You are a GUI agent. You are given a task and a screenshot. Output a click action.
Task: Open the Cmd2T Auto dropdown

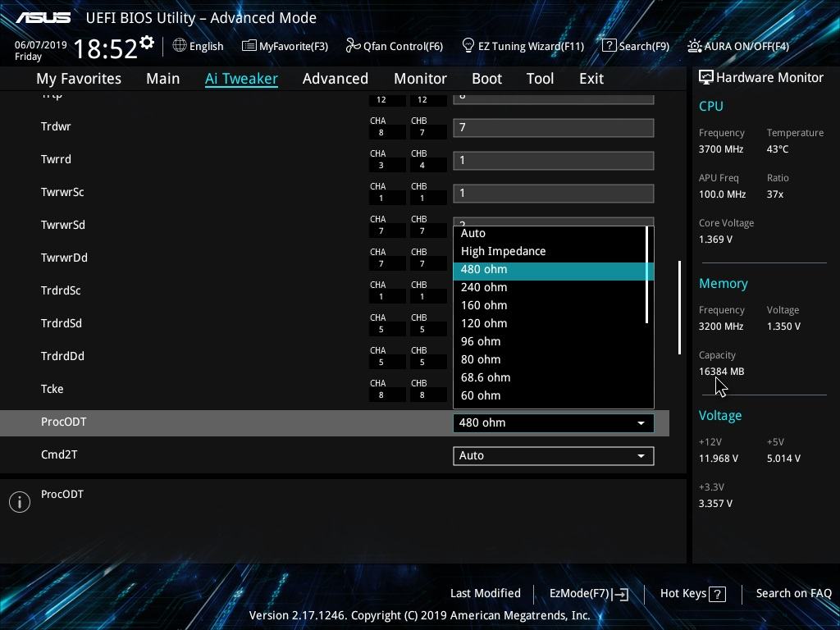554,456
